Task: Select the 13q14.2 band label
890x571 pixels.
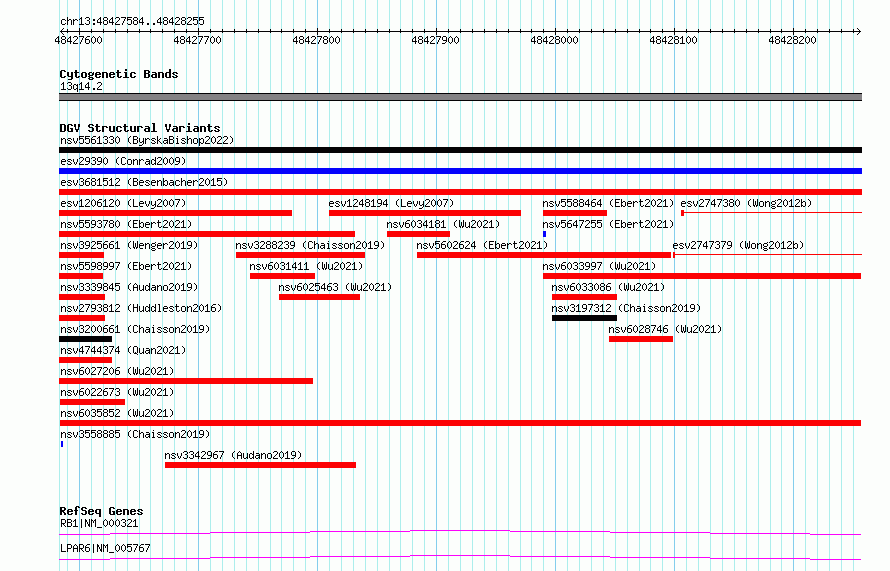Action: point(81,86)
